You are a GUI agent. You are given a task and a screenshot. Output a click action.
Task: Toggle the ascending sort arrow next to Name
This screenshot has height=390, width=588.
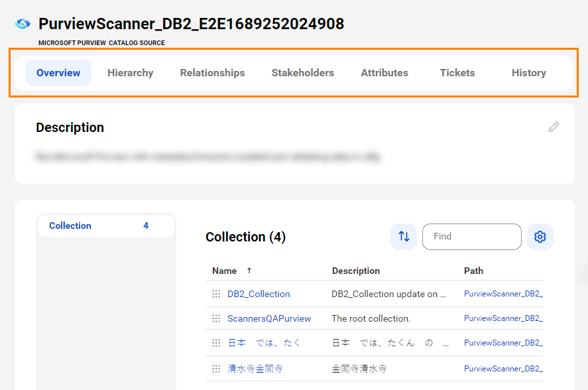coord(249,271)
